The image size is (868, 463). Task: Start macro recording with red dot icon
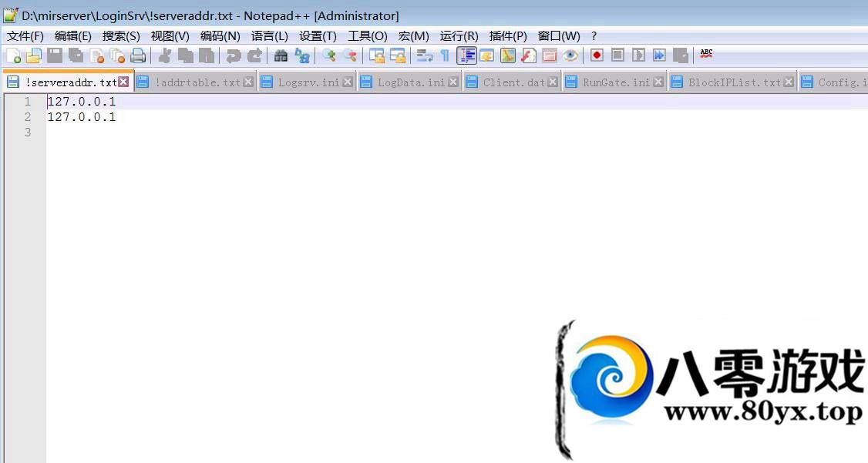click(x=596, y=55)
